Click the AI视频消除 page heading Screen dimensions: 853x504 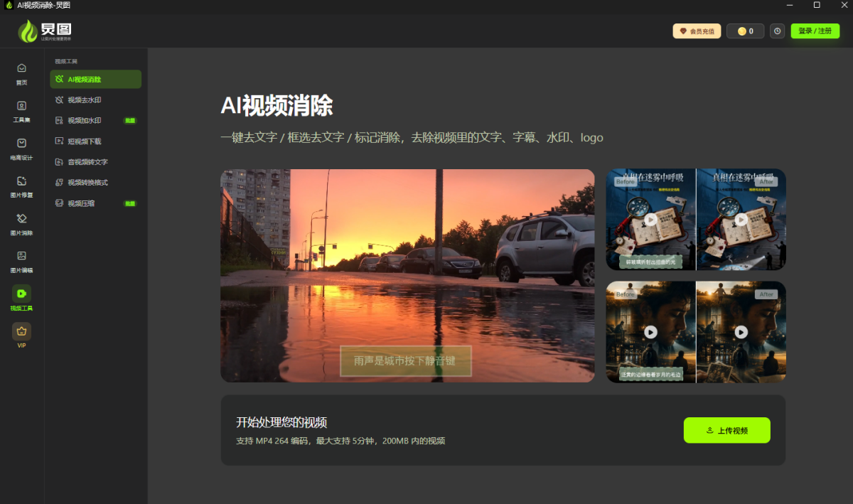point(277,106)
